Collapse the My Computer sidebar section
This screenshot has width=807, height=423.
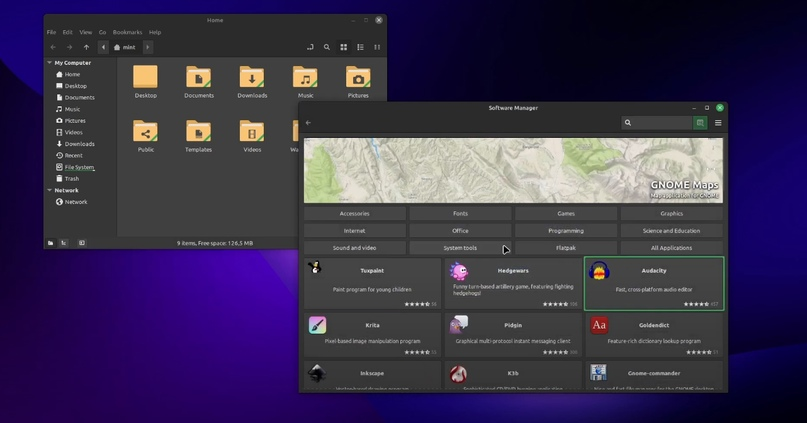(49, 62)
